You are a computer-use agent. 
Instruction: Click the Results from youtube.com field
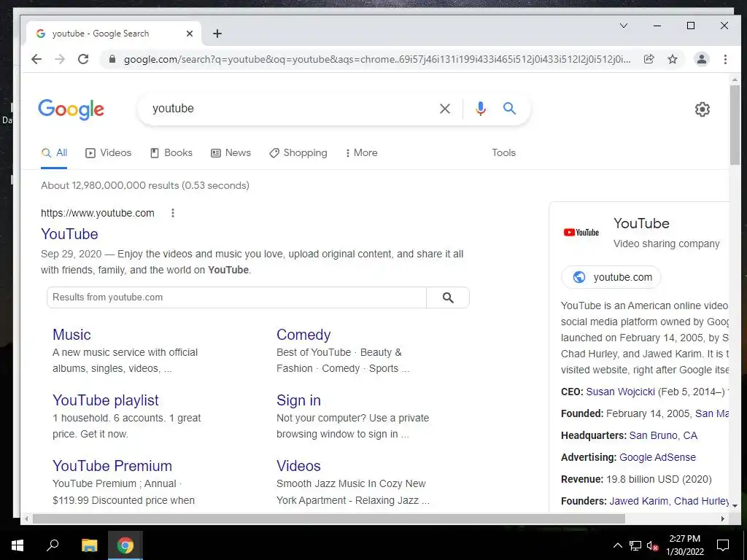236,297
